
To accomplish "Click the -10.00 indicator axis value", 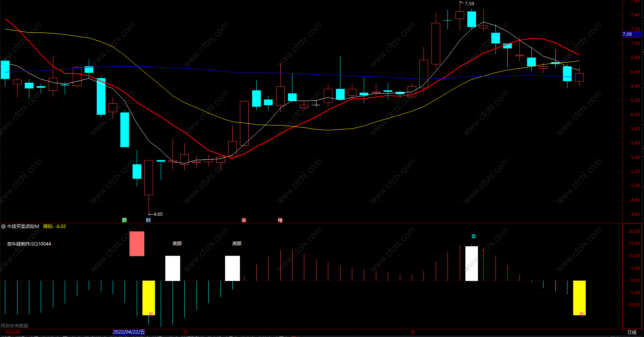I will pyautogui.click(x=633, y=305).
